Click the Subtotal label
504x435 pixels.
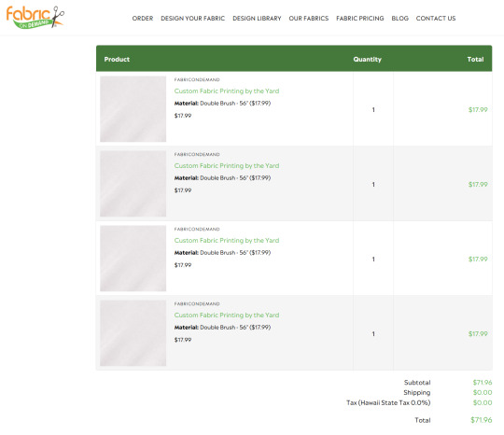(x=417, y=383)
